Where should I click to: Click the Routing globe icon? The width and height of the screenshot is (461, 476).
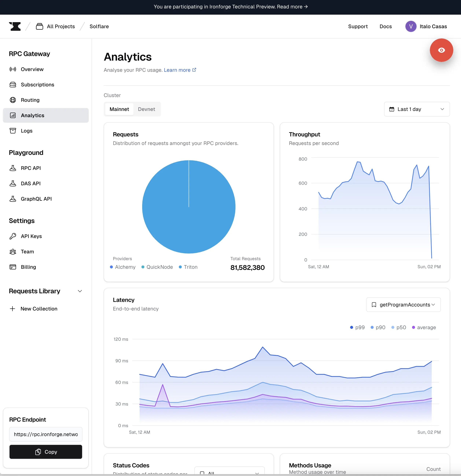pyautogui.click(x=13, y=100)
